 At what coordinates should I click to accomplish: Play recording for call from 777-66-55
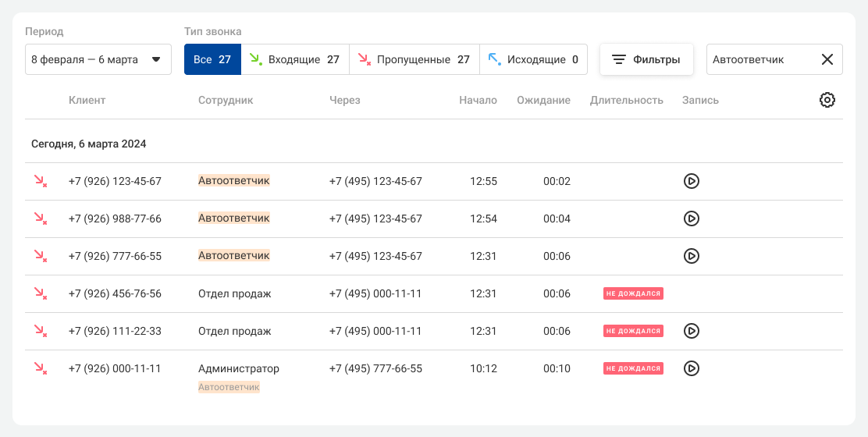[x=691, y=255]
